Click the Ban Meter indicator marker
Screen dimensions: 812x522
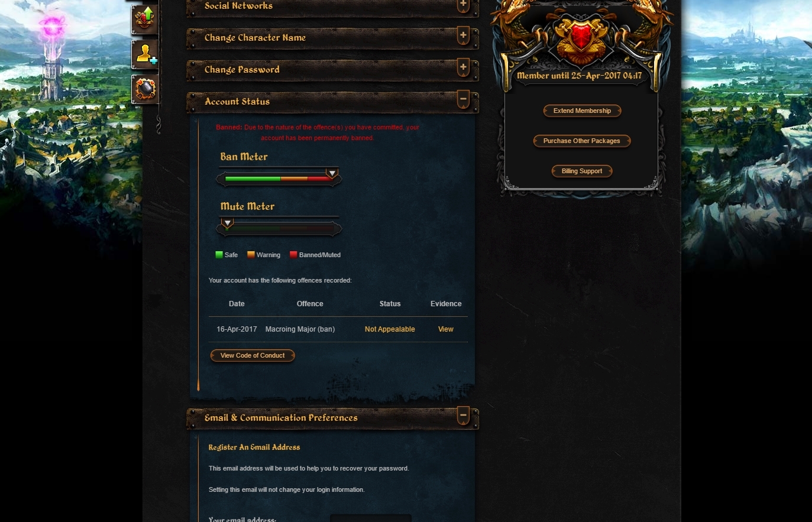[x=332, y=173]
